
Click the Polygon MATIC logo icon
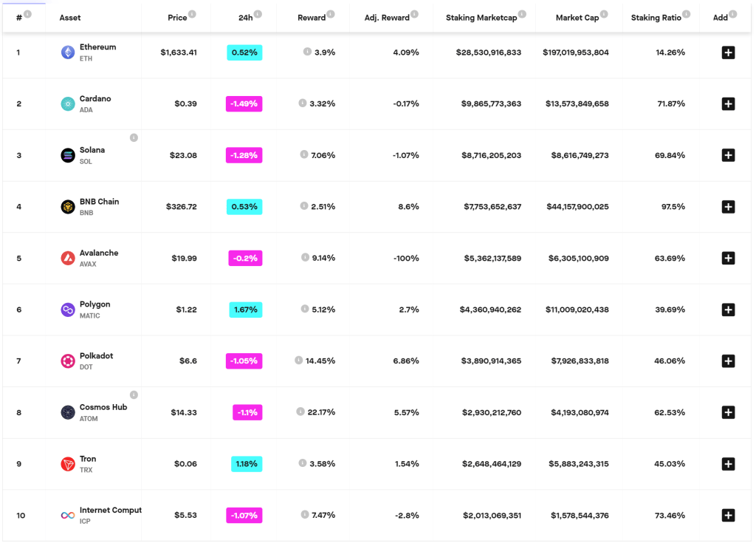point(68,310)
